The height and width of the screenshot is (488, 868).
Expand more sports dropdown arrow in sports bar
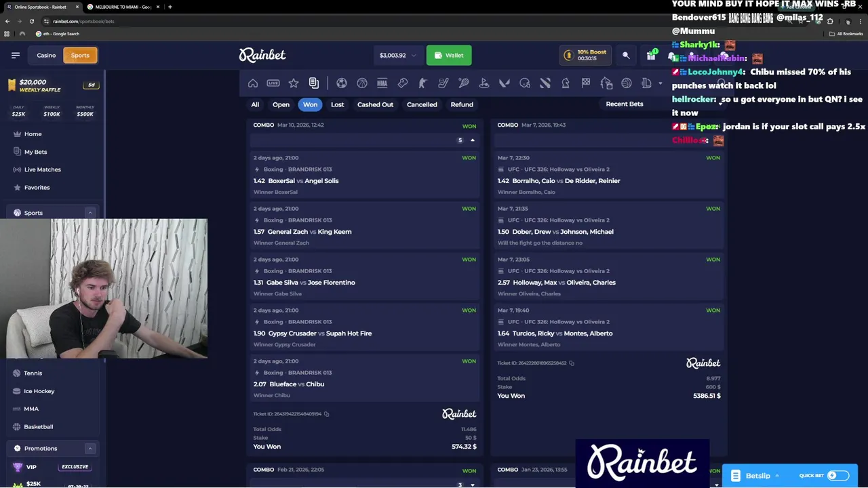[660, 83]
